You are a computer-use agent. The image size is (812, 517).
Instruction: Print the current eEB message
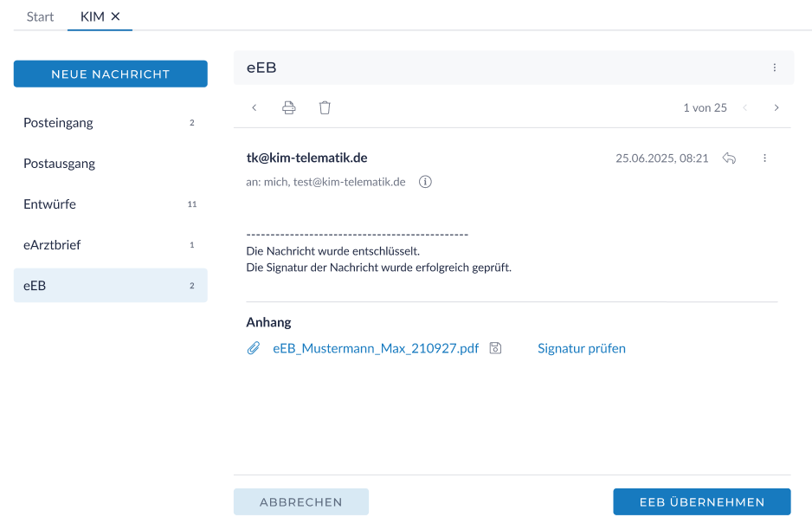[x=289, y=108]
